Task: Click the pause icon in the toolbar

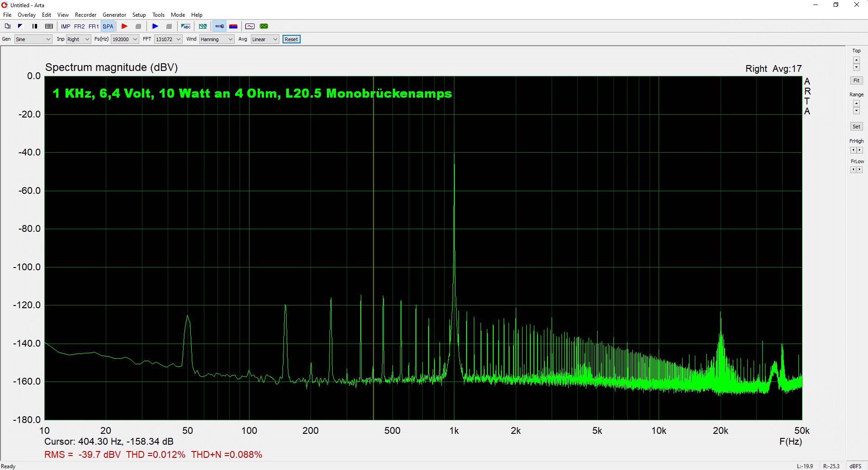Action: click(x=35, y=26)
